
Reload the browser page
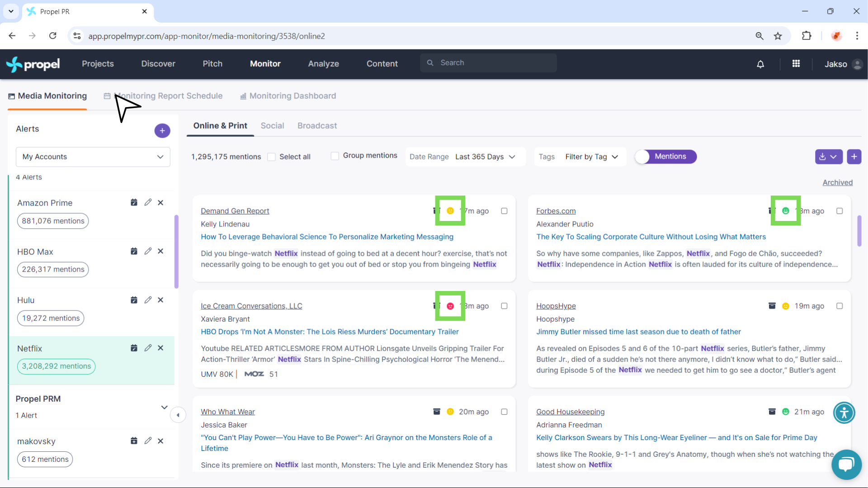53,36
